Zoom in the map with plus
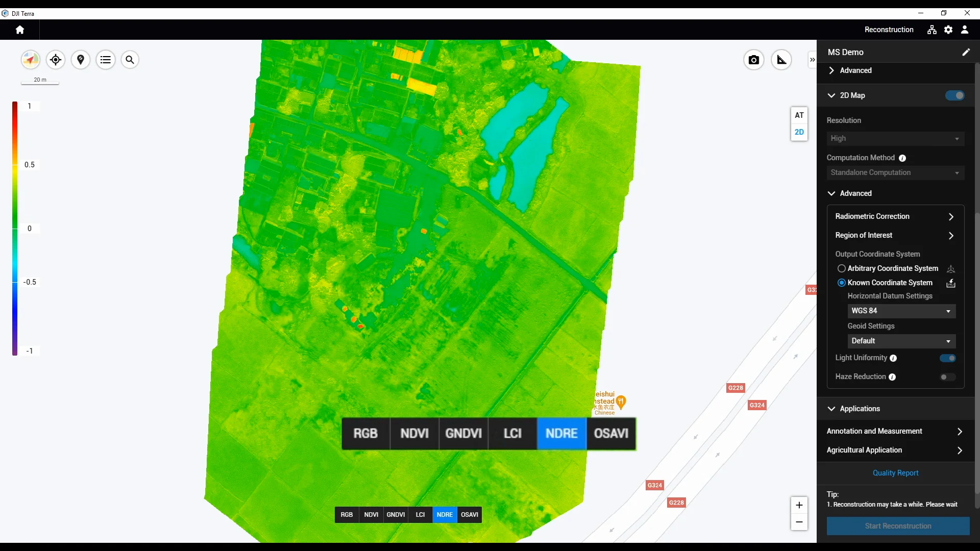980x551 pixels. click(x=799, y=505)
